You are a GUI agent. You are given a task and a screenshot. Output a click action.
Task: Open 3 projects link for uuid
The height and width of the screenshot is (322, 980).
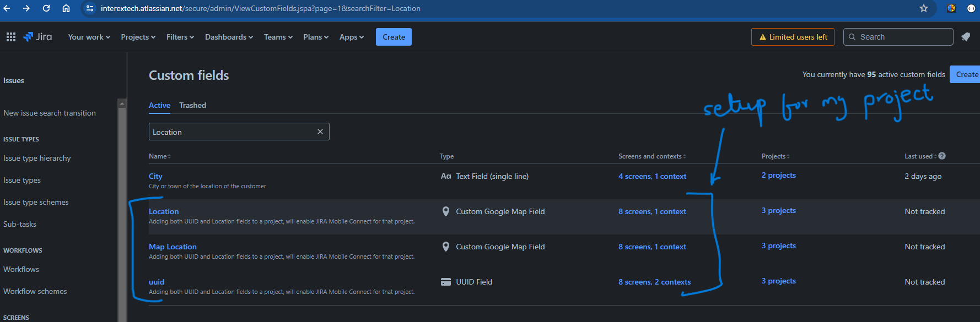click(x=778, y=281)
